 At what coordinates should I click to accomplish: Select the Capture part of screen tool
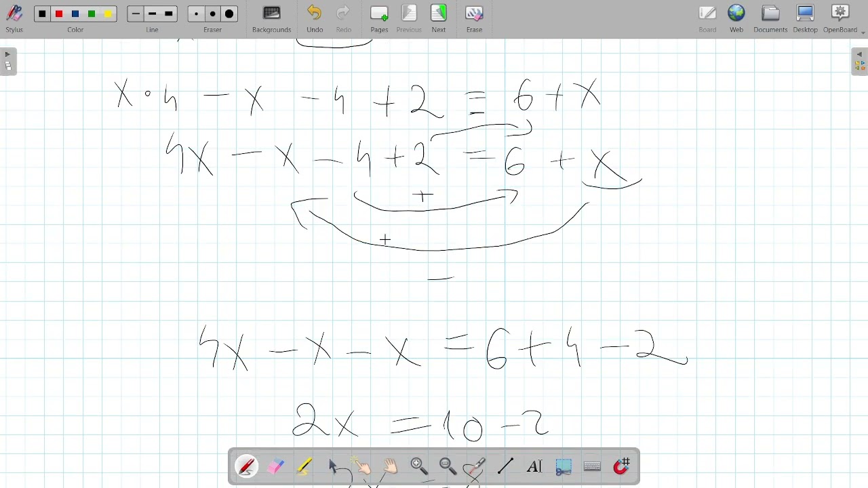(564, 466)
